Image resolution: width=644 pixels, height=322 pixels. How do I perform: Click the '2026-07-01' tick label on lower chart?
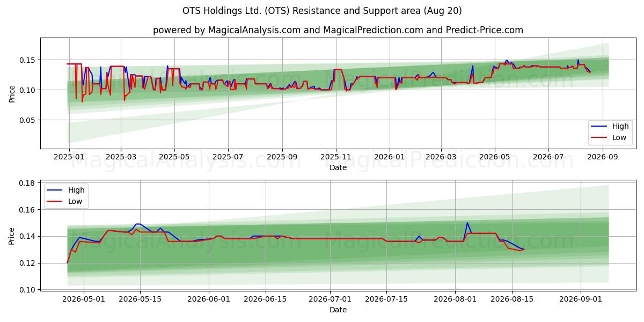pos(330,299)
